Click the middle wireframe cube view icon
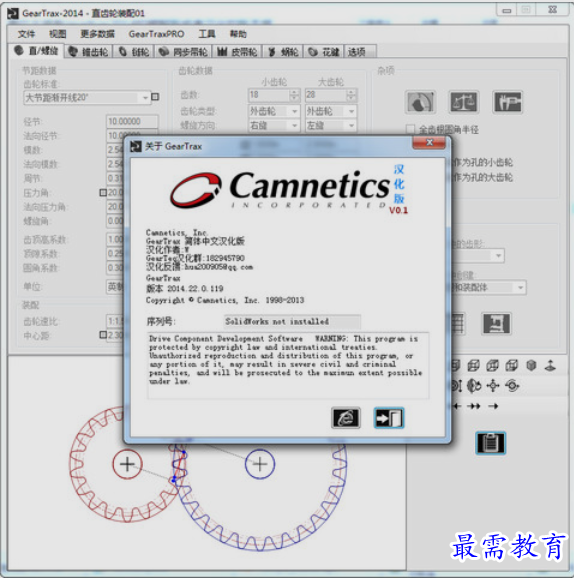This screenshot has width=574, height=578. tap(493, 365)
